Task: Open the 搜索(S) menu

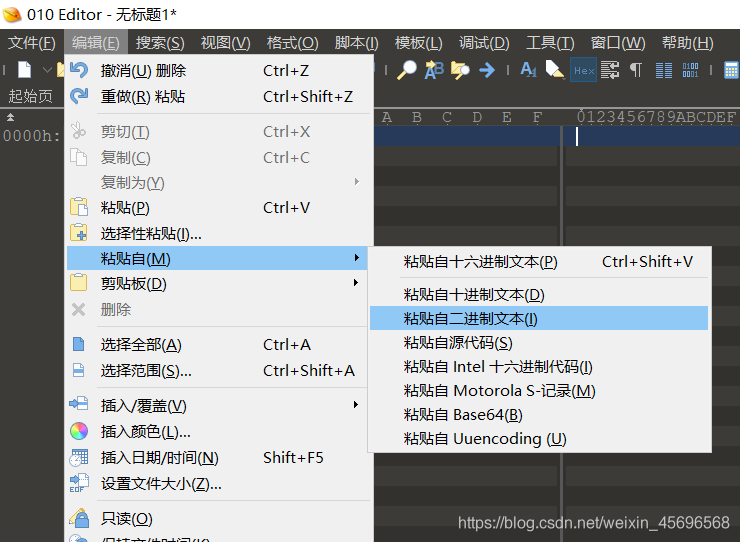Action: (x=160, y=43)
